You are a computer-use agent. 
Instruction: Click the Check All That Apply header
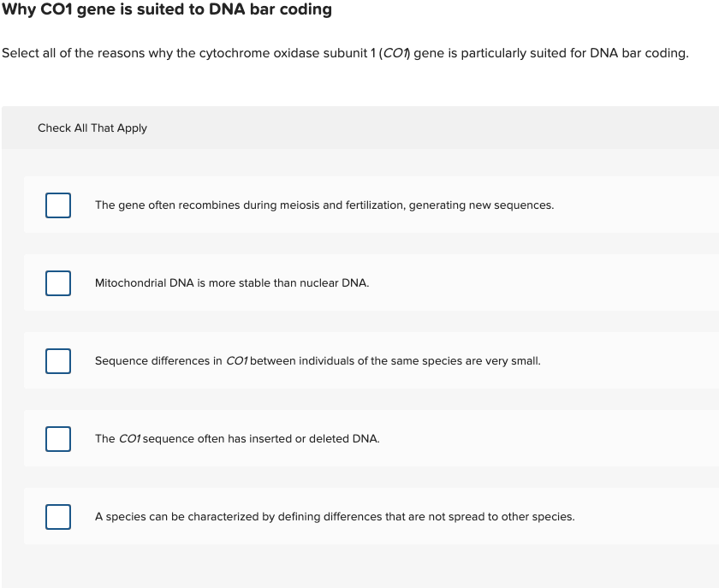point(92,128)
